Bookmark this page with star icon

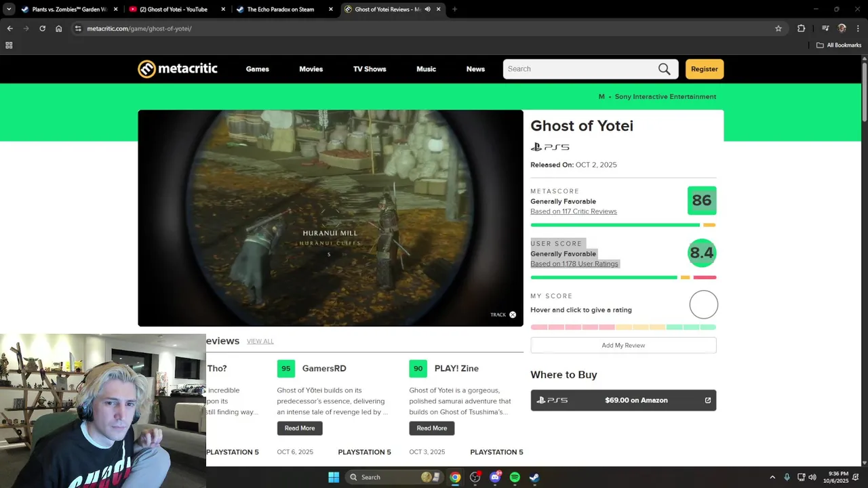(778, 28)
